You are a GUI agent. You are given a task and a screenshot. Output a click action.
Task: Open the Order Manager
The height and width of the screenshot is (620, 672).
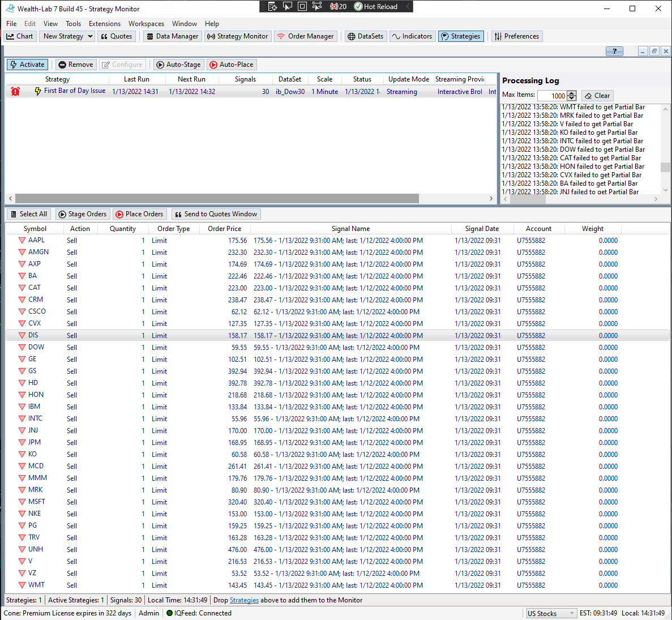point(305,36)
